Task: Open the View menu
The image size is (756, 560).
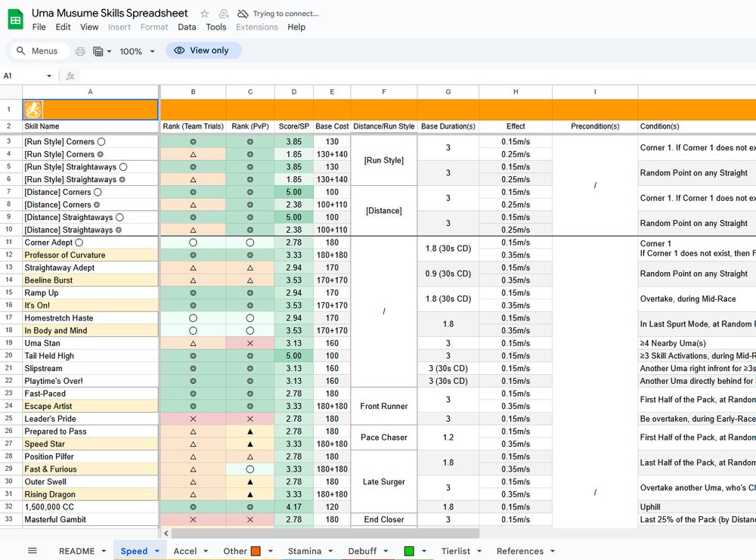Action: (89, 27)
